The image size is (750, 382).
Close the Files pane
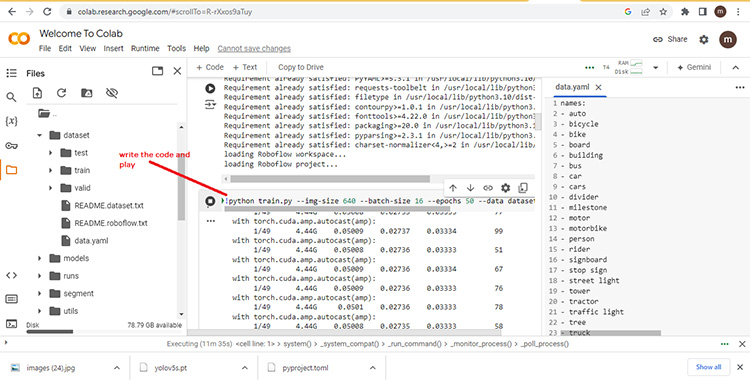(x=177, y=71)
